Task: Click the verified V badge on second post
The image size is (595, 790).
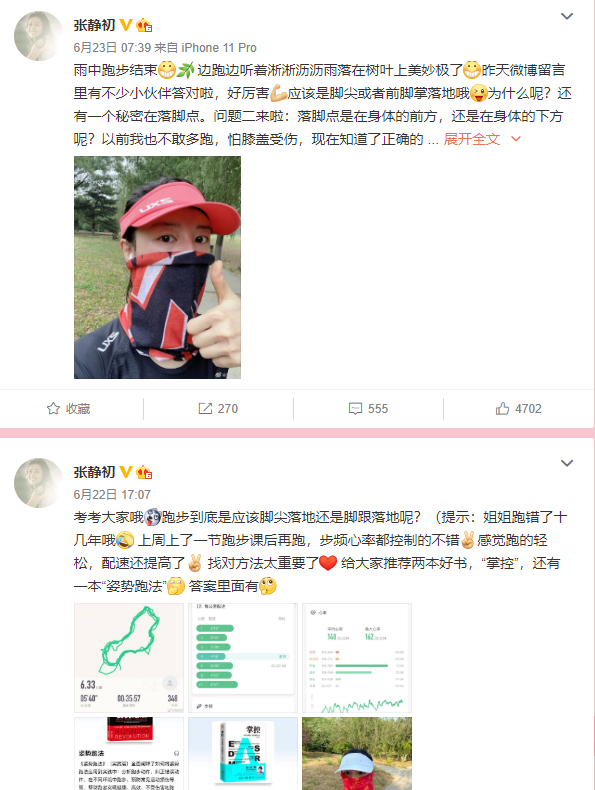Action: [126, 472]
